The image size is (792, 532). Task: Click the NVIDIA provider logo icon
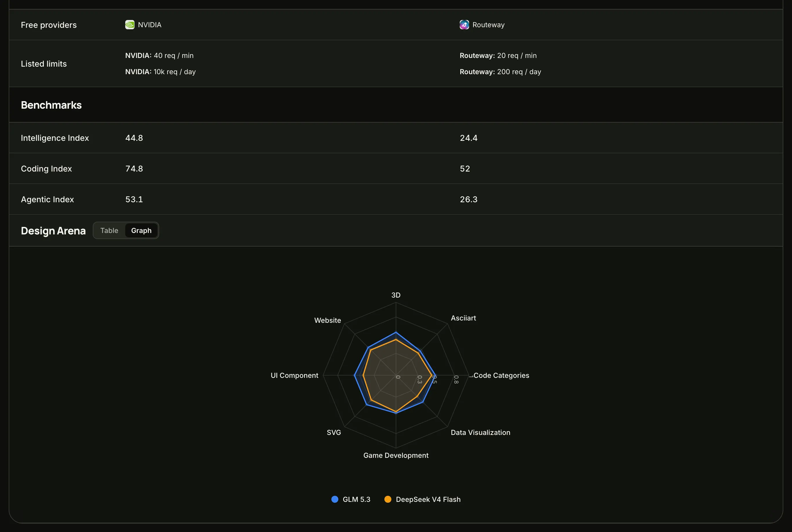tap(130, 25)
